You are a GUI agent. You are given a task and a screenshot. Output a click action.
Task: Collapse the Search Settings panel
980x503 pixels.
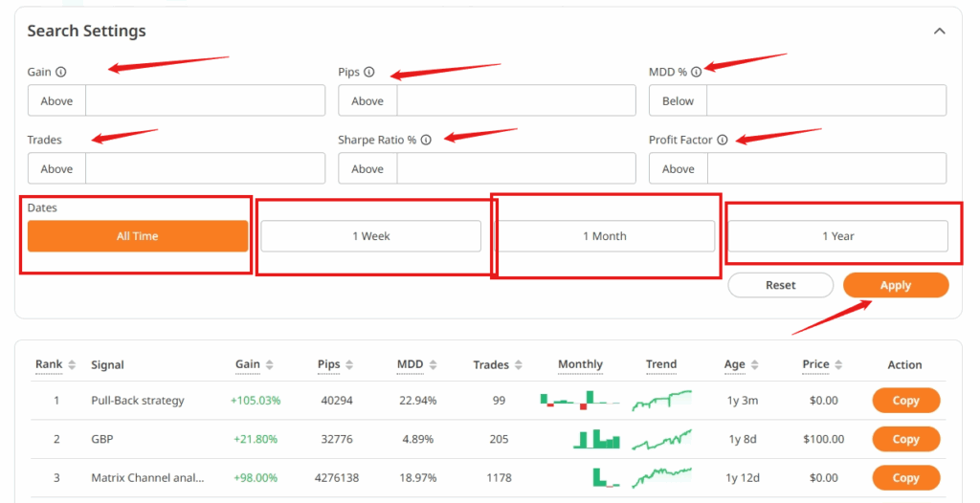939,32
